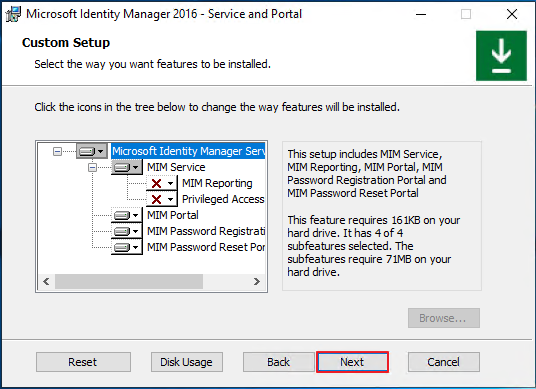
Task: Click the installer icon in the title bar
Action: [13, 14]
